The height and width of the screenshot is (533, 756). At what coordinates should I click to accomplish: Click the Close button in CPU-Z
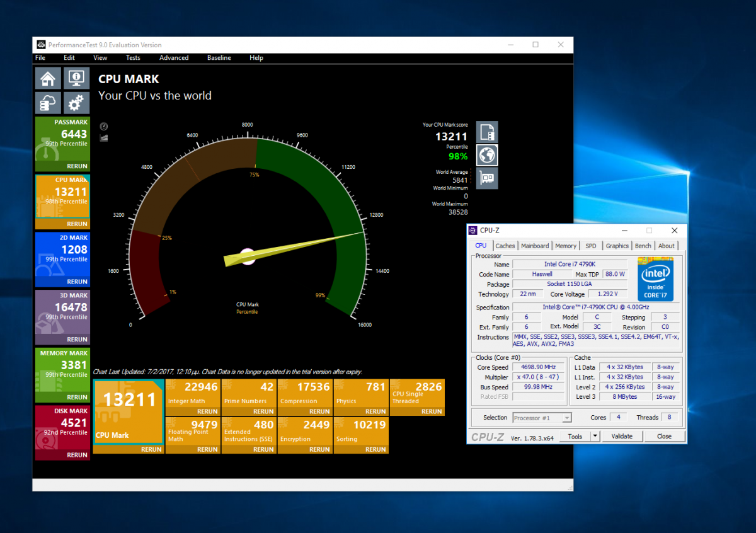click(x=664, y=436)
